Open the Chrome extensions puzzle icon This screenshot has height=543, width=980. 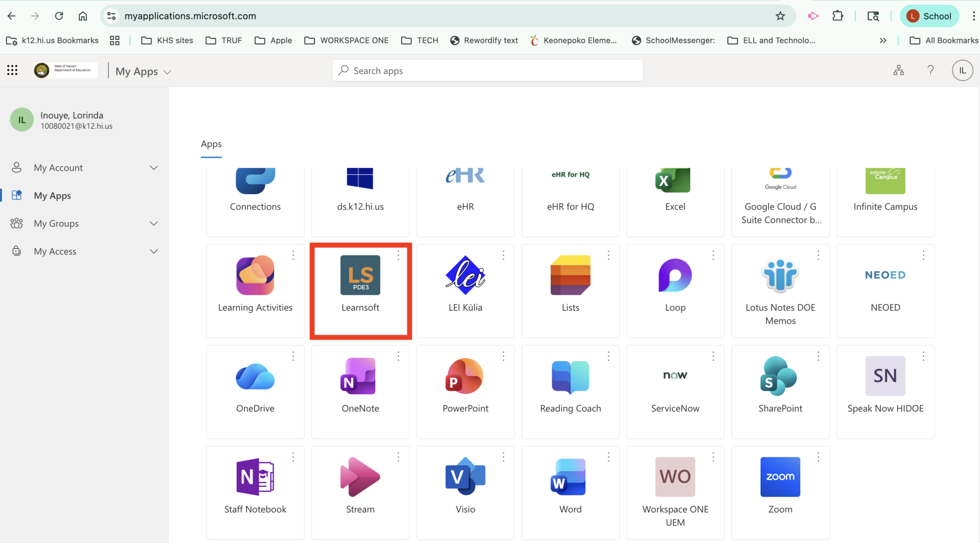click(838, 16)
